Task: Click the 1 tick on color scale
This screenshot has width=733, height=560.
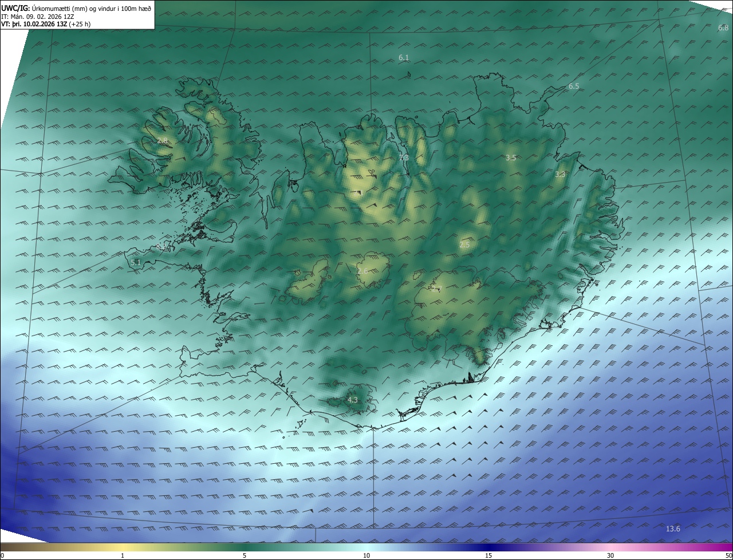Action: (123, 556)
